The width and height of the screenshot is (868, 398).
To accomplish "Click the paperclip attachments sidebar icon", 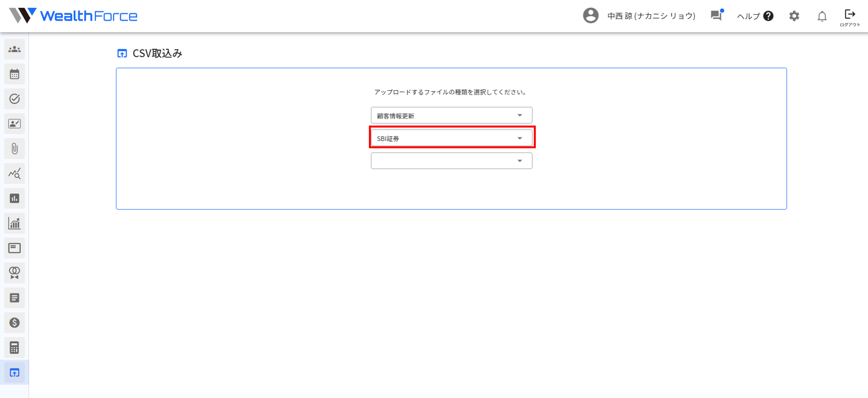I will 14,148.
